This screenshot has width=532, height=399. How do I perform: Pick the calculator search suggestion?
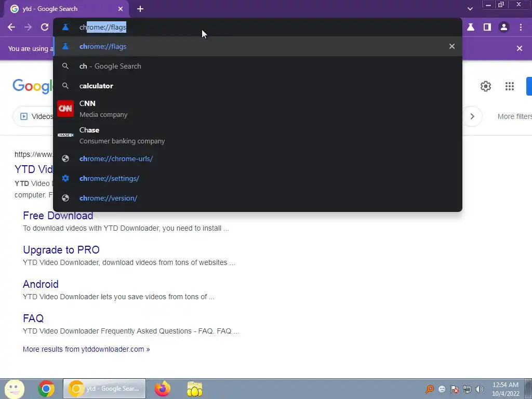[x=258, y=86]
